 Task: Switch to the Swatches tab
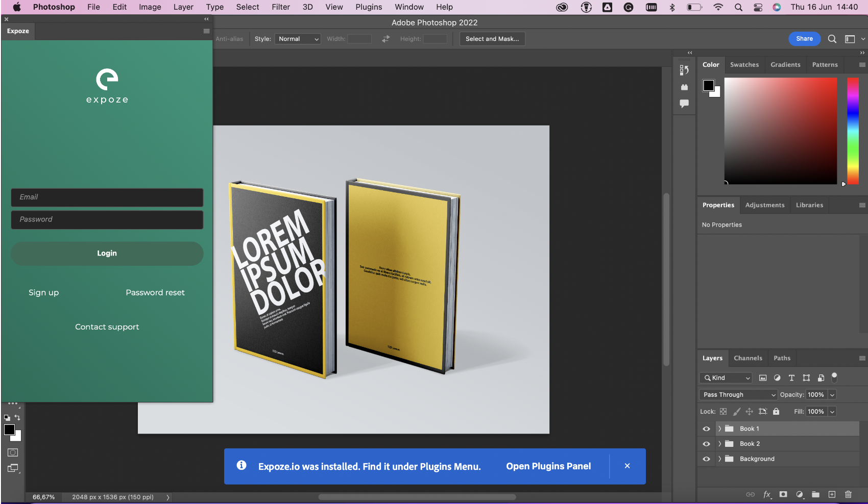pyautogui.click(x=744, y=65)
